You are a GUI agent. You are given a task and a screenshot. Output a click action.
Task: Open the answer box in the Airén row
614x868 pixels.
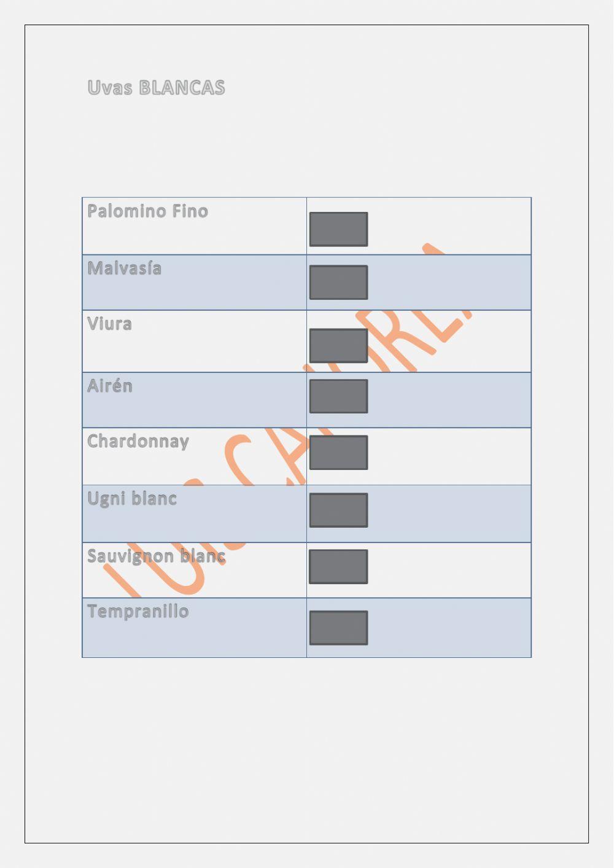(x=338, y=396)
